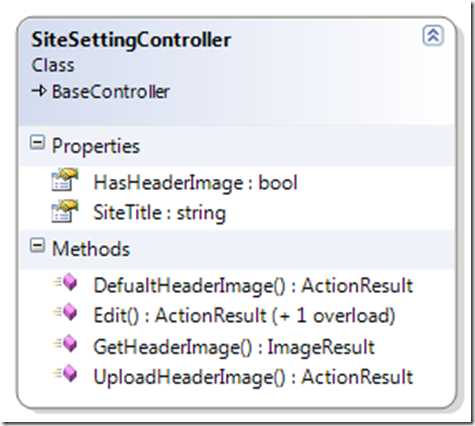475x426 pixels.
Task: Click the UploadHeaderImage method icon
Action: [66, 374]
